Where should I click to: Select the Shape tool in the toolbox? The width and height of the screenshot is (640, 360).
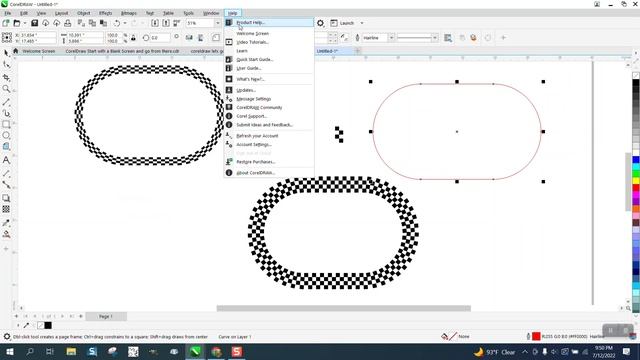click(x=6, y=65)
